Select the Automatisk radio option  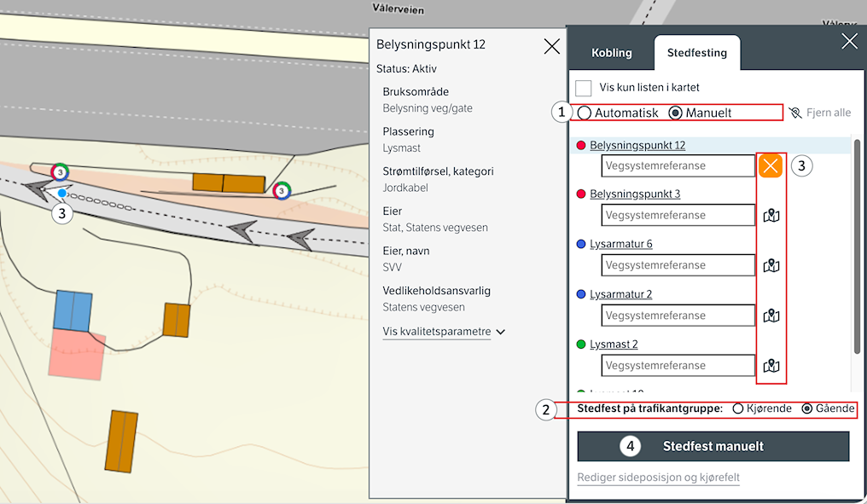585,113
